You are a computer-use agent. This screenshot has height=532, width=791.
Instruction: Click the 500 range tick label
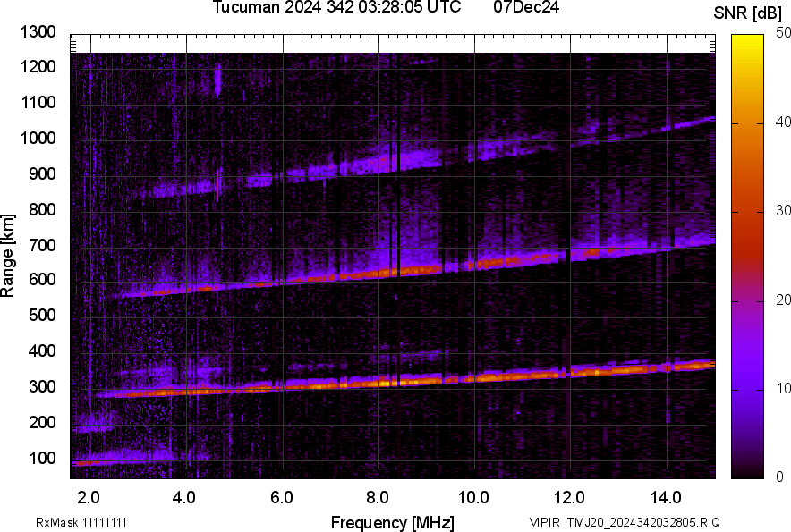42,315
